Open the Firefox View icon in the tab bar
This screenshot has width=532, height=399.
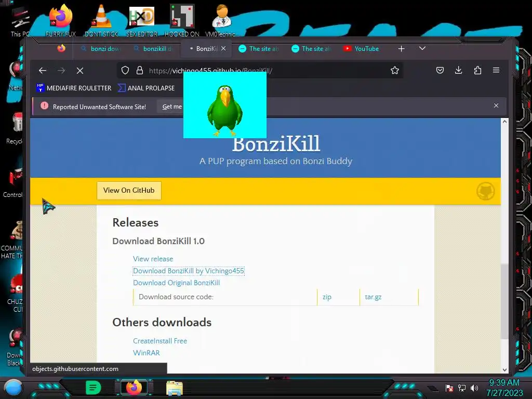pyautogui.click(x=61, y=48)
